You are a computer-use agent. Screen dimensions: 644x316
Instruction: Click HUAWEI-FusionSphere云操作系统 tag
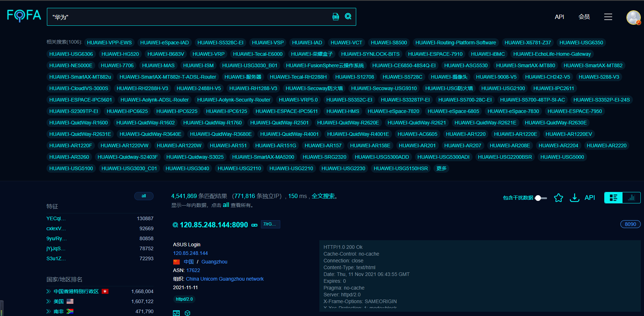click(325, 65)
